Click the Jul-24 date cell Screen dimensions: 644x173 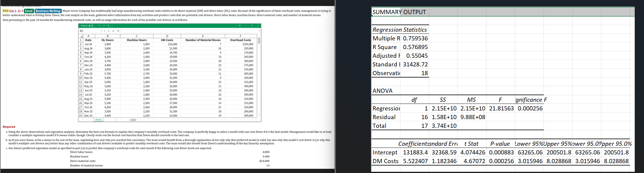(89, 44)
